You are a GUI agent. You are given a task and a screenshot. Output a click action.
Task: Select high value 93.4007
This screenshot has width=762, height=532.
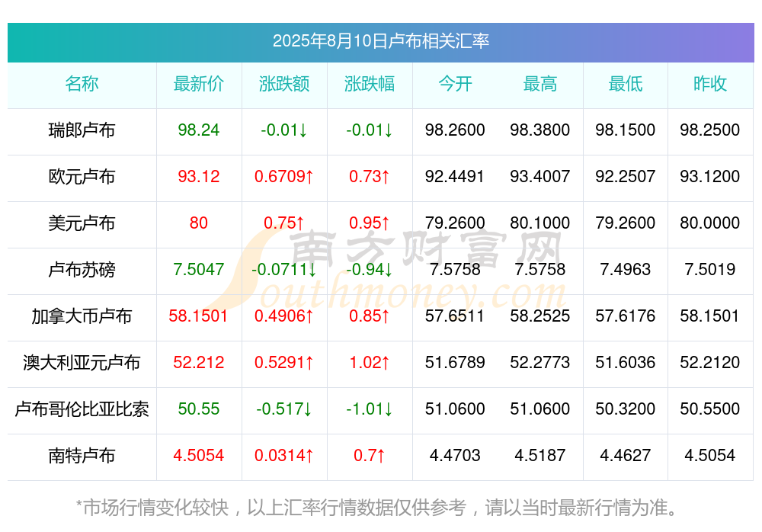[540, 176]
